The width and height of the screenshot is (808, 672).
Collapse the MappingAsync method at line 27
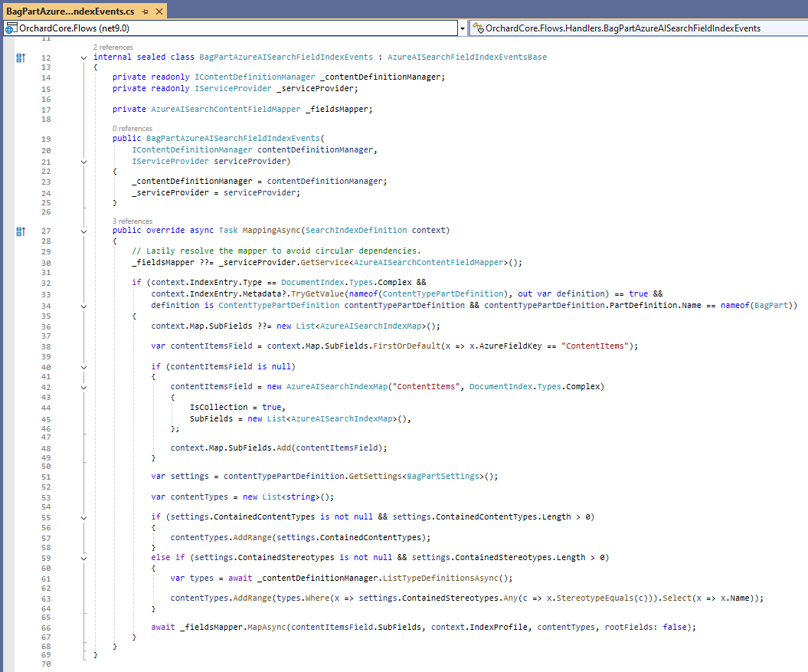click(83, 231)
